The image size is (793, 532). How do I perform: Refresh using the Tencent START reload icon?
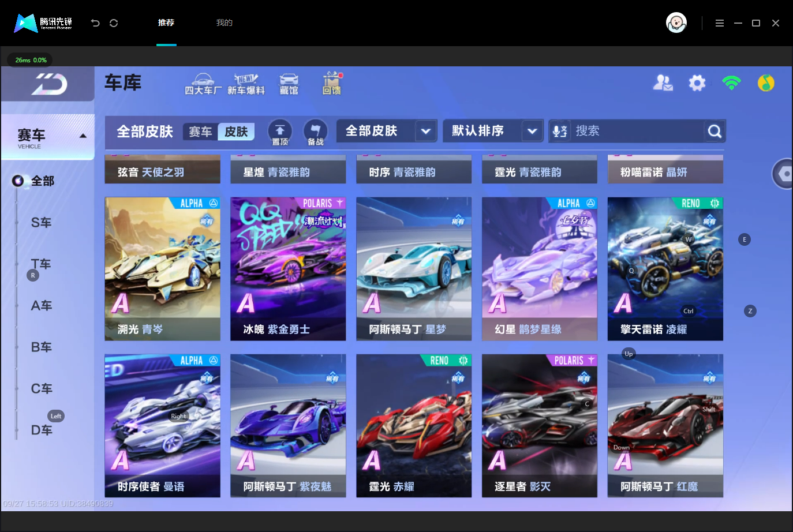pos(114,23)
